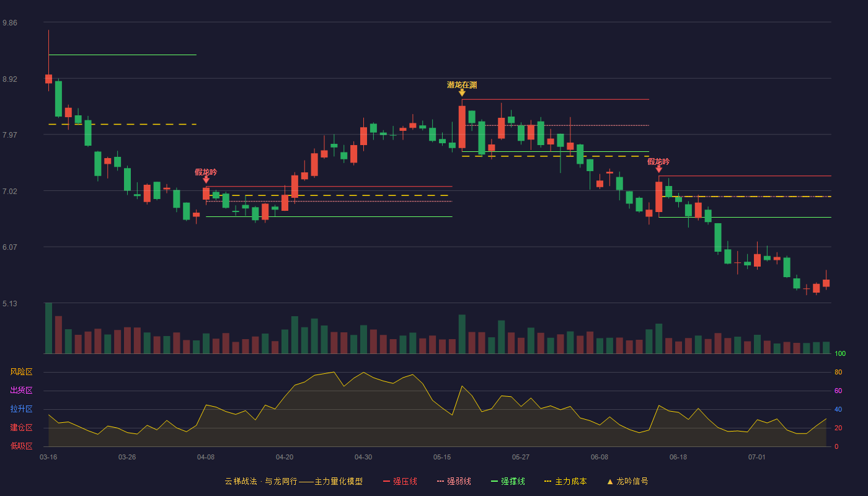The image size is (868, 496).
Task: Click the 假龙吟 signal arrow near 06-18
Action: coord(658,169)
